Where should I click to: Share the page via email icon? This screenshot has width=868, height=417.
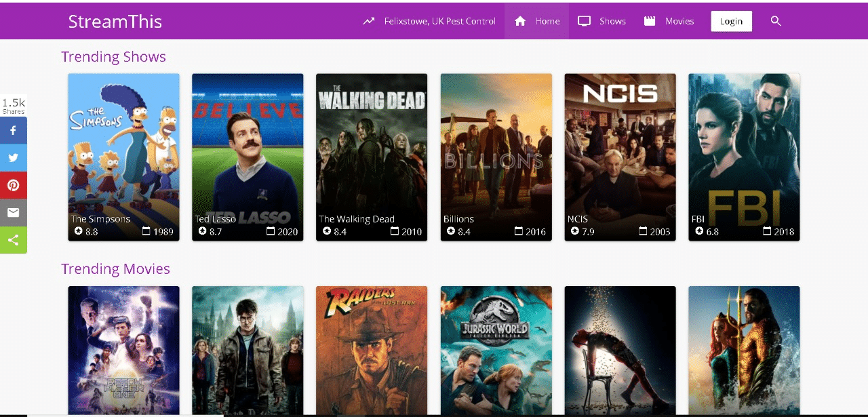[x=14, y=212]
